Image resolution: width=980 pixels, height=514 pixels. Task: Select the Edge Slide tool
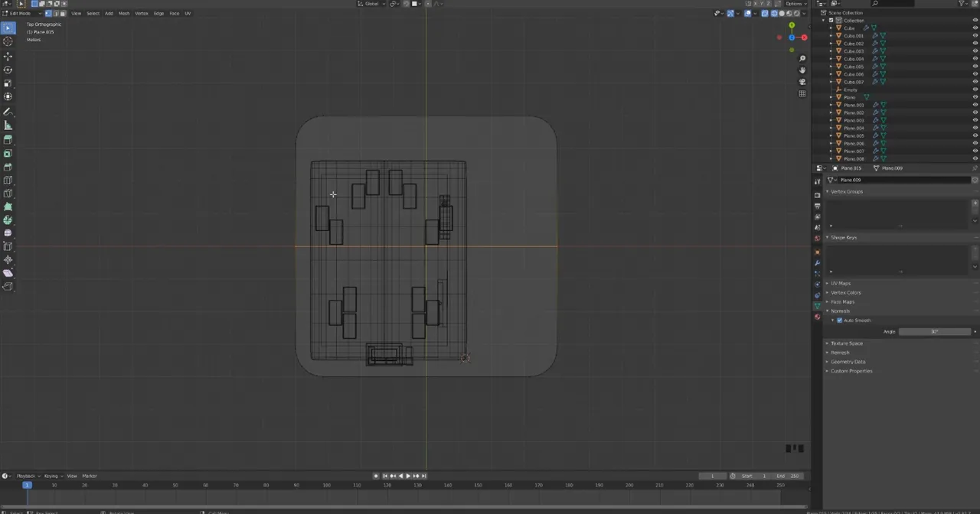click(8, 246)
